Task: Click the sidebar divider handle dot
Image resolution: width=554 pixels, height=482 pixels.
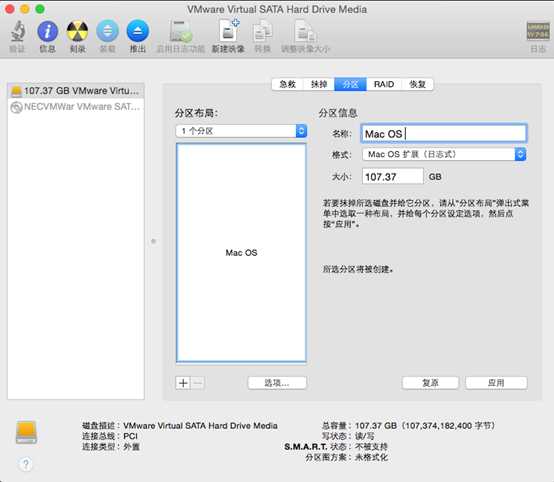Action: pyautogui.click(x=153, y=241)
